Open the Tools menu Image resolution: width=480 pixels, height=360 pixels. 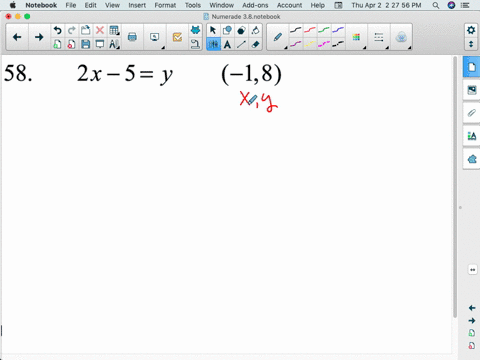[x=193, y=5]
